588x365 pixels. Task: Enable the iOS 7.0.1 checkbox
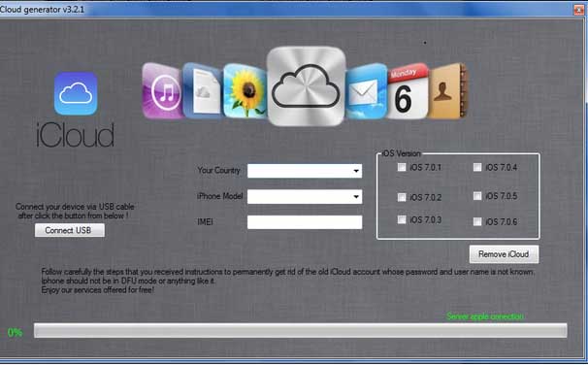(402, 167)
